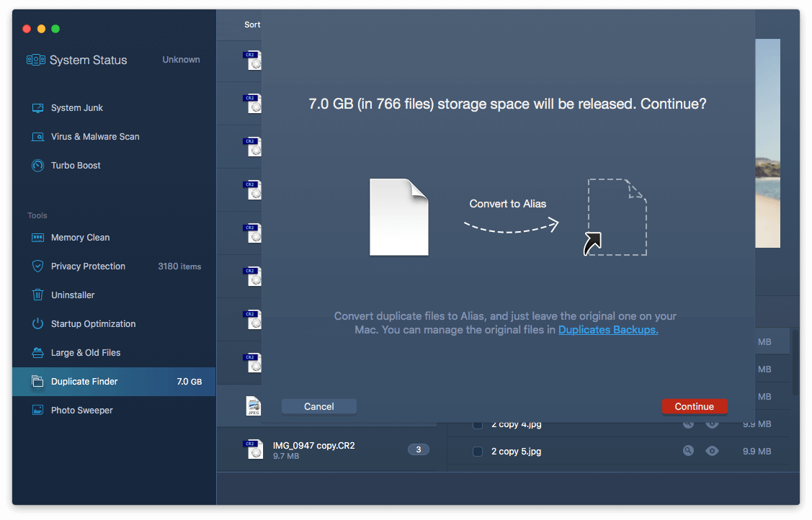812x520 pixels.
Task: Select the 2 copy 5.jpg file name
Action: pos(517,451)
